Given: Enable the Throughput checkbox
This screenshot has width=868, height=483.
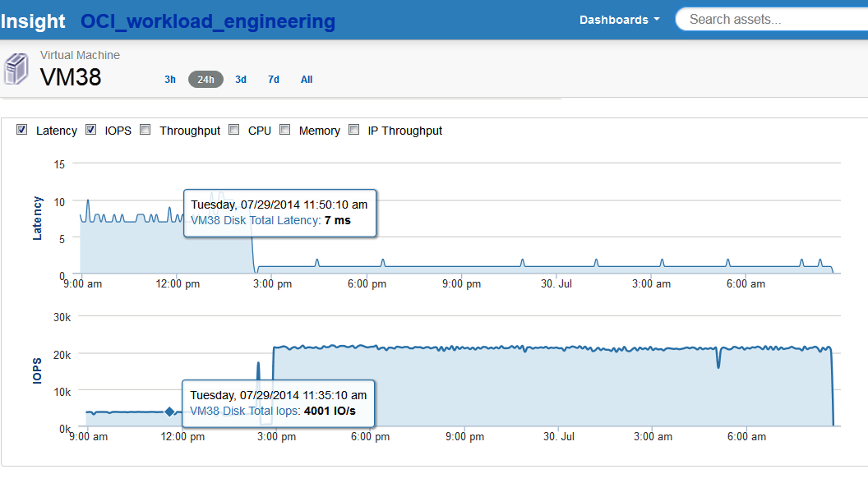Looking at the screenshot, I should pos(145,130).
